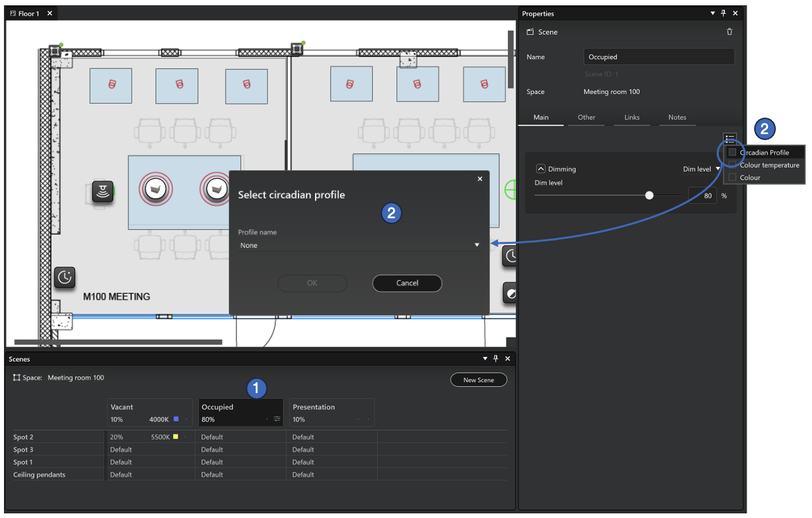This screenshot has height=518, width=812.
Task: Click the Dim level slider handle
Action: pos(650,195)
